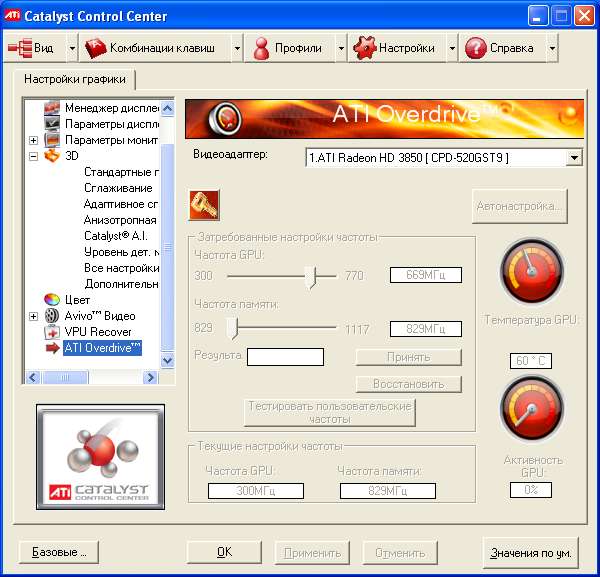Click the Восстановить button
The image size is (600, 577).
409,384
